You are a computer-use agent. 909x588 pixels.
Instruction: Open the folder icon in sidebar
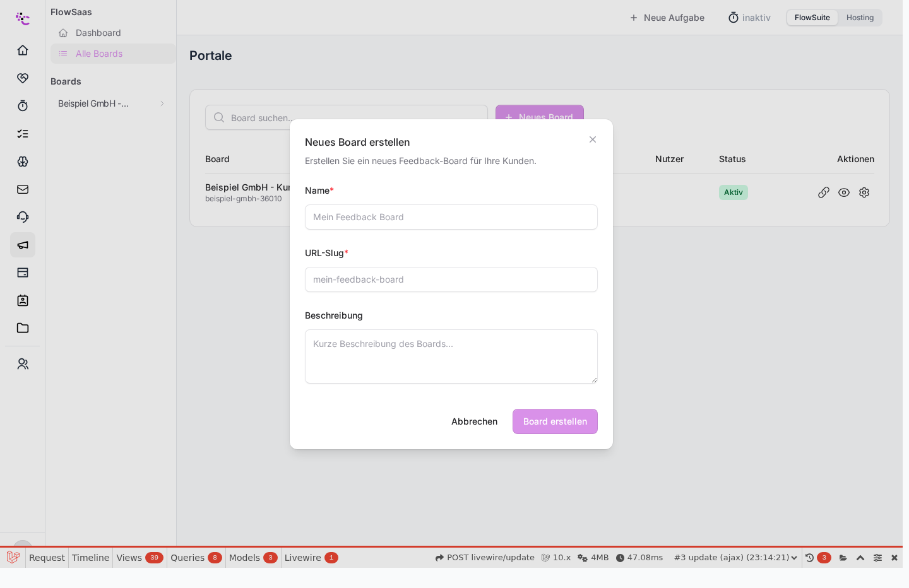tap(23, 327)
